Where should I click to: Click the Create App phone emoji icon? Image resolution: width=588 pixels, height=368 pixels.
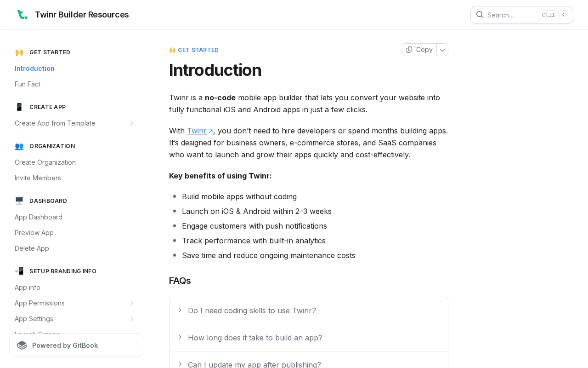click(19, 107)
